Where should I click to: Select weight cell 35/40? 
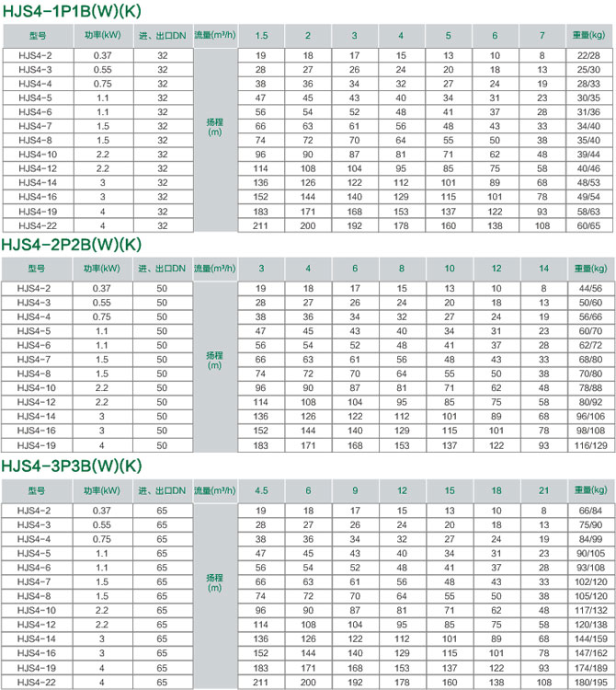click(588, 140)
